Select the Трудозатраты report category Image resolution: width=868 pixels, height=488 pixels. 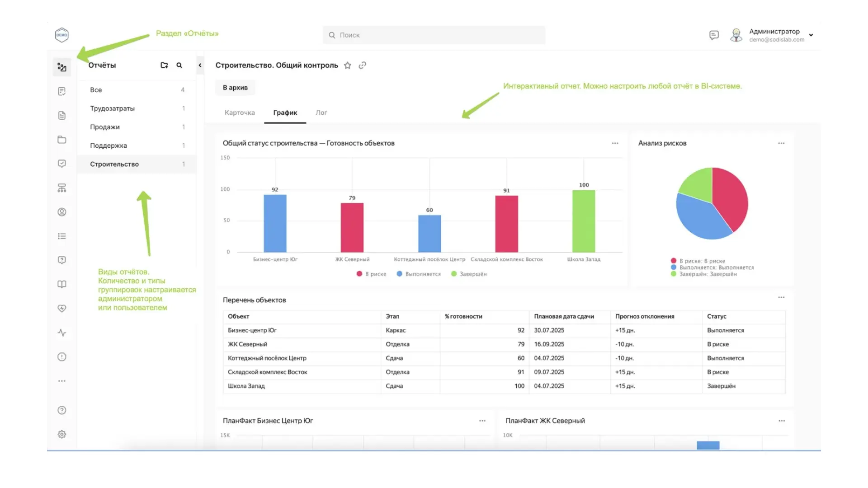pyautogui.click(x=112, y=108)
